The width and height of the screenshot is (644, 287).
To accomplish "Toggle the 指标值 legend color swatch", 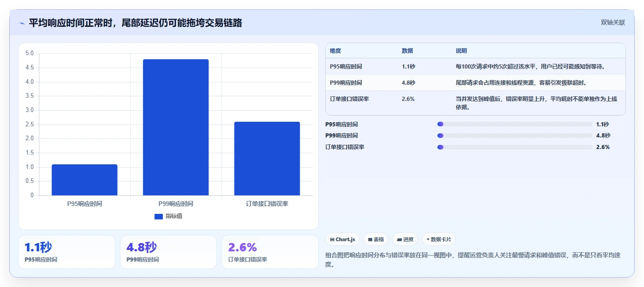I will [158, 216].
